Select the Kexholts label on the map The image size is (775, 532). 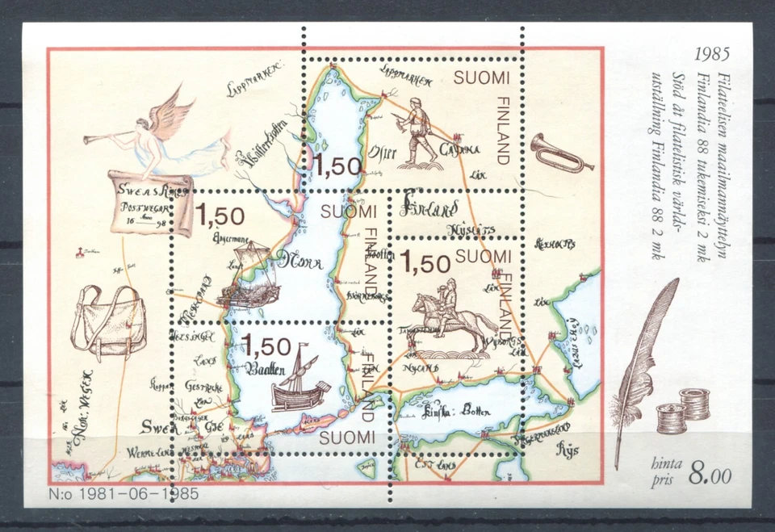(555, 242)
